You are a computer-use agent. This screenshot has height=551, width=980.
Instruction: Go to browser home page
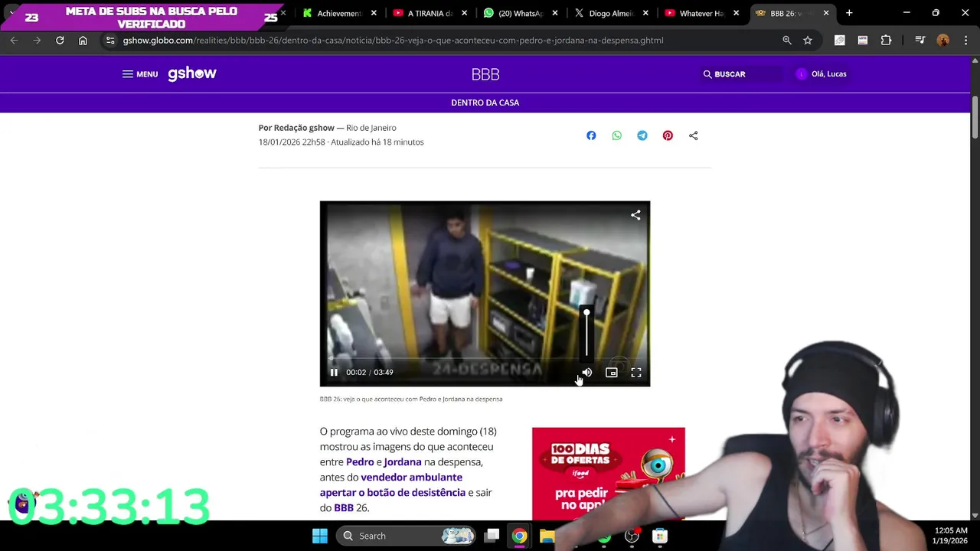pos(83,41)
